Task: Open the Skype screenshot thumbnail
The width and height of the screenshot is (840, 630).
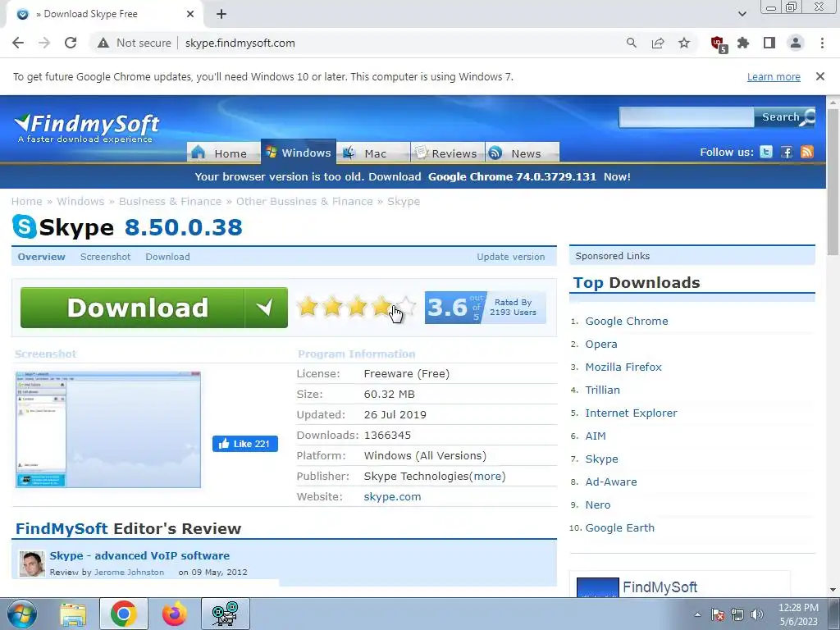Action: click(x=108, y=430)
